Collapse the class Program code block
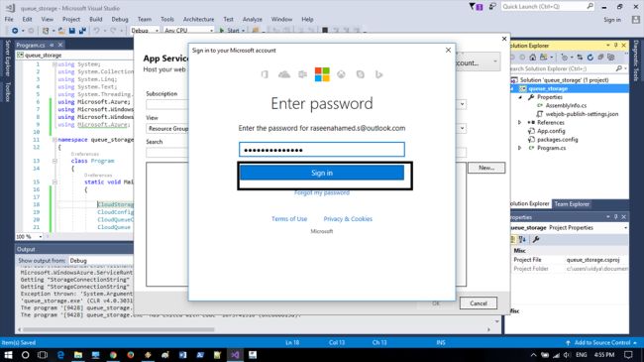 pos(54,161)
